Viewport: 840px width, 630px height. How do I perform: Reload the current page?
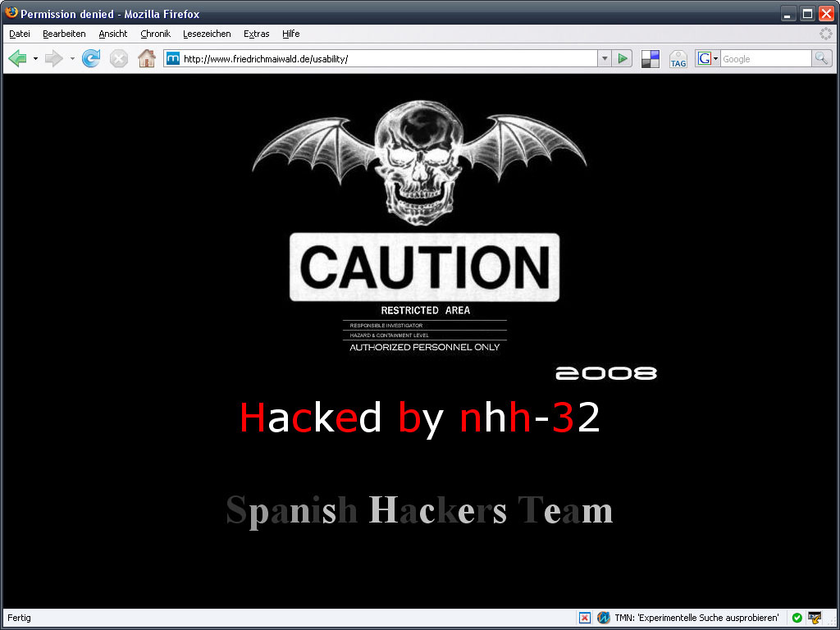click(x=91, y=58)
